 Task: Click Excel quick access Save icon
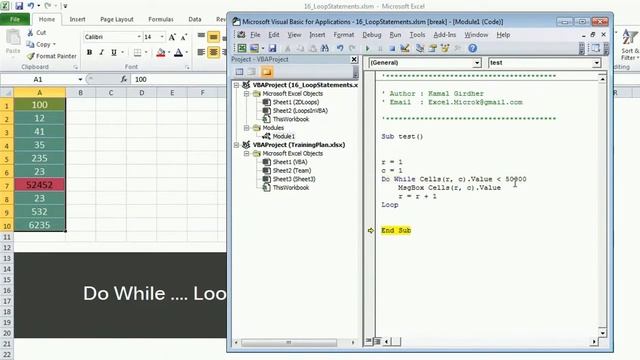[19, 6]
